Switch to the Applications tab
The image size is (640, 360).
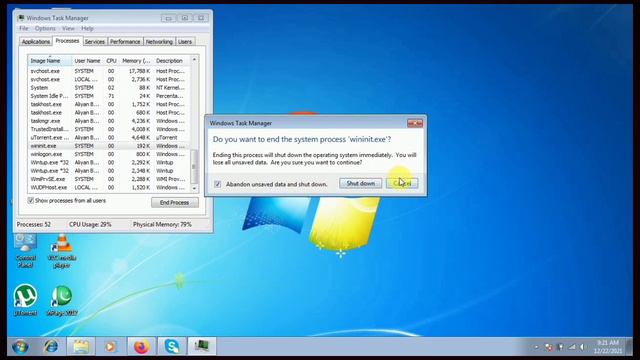pos(36,42)
